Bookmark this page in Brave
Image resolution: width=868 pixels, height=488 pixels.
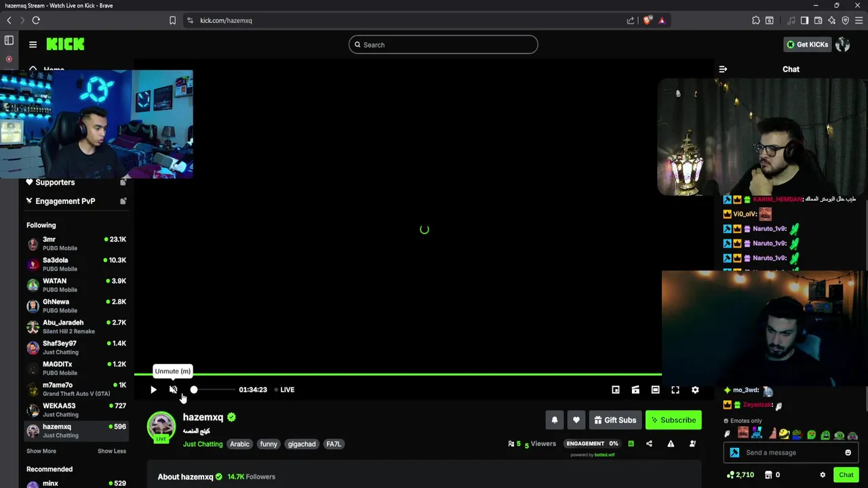172,20
